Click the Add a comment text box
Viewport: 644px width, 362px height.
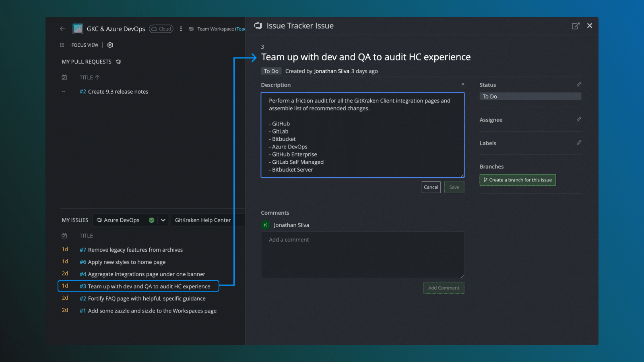click(x=363, y=255)
